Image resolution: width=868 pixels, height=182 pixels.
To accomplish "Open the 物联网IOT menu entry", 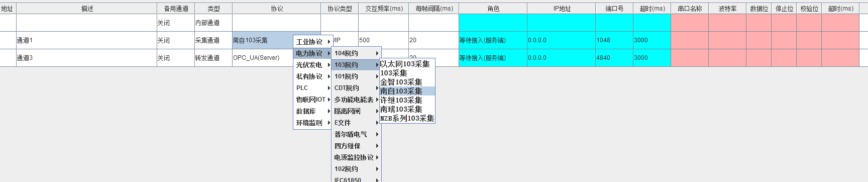I will [313, 100].
